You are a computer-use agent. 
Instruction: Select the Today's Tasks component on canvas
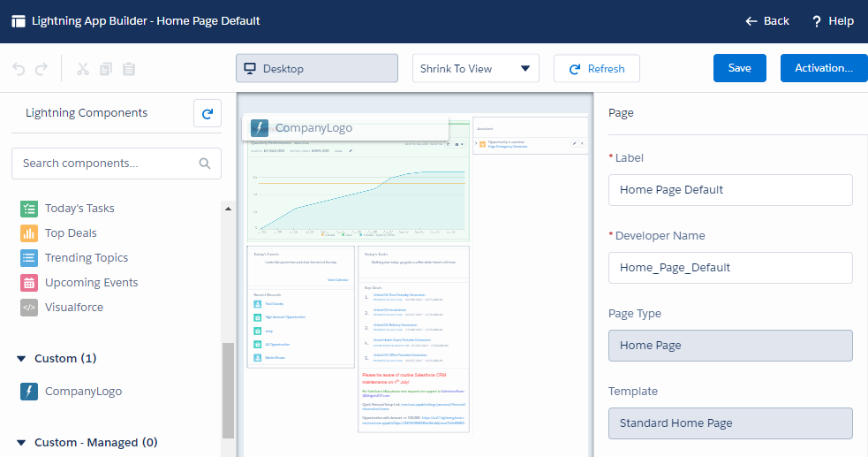point(413,263)
